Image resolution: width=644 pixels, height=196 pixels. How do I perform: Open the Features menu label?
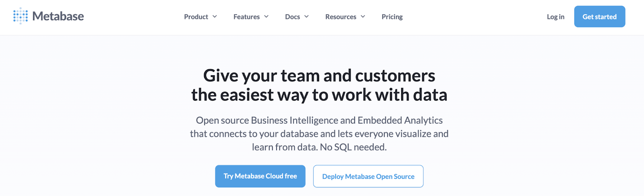pos(246,17)
